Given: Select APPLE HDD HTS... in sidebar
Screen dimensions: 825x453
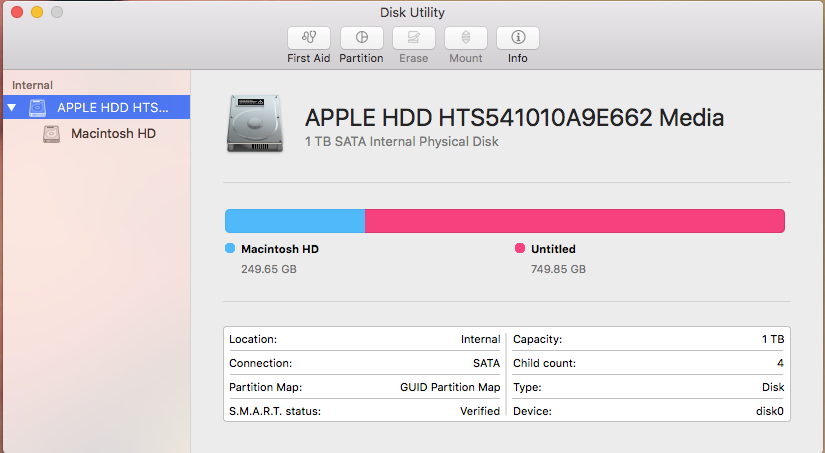Looking at the screenshot, I should (x=96, y=107).
